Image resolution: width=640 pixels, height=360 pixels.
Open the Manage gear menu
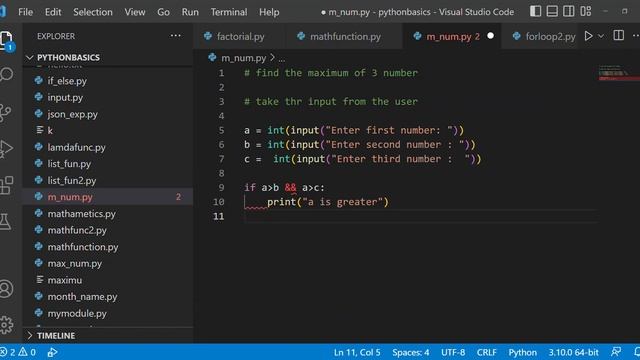point(6,325)
